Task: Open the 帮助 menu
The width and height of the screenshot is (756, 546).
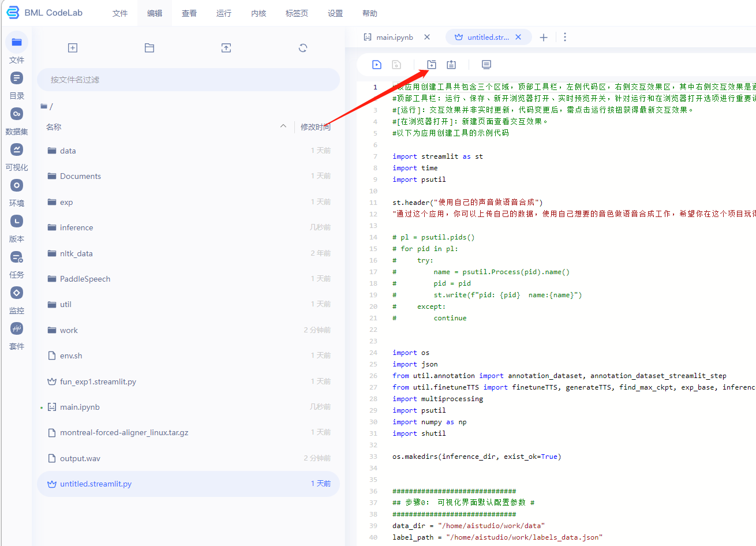Action: click(x=370, y=13)
